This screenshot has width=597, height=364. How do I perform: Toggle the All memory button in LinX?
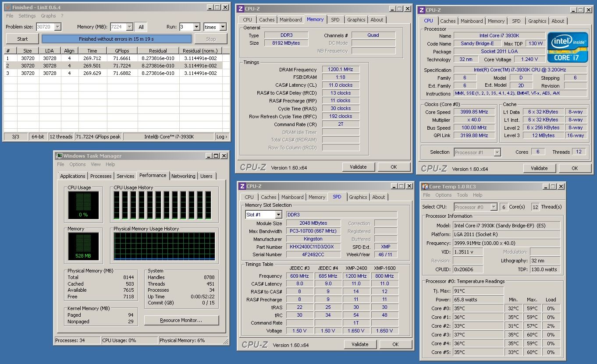(141, 27)
